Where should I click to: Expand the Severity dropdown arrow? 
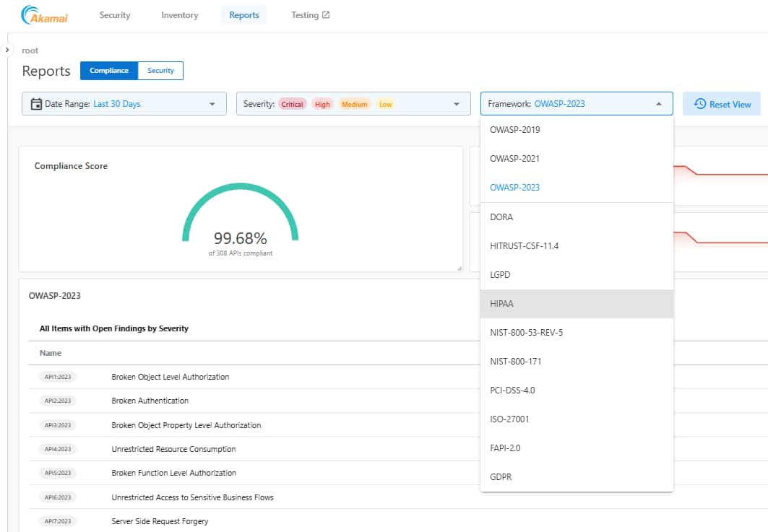(457, 104)
